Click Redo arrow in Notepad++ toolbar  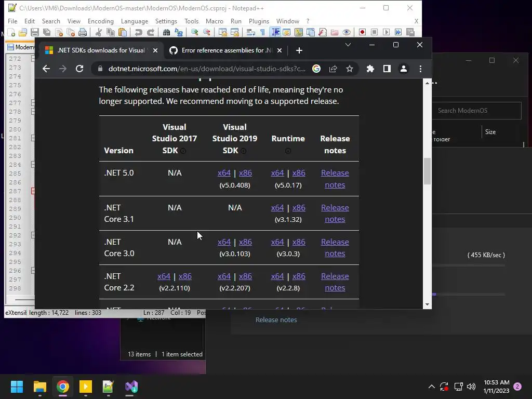click(150, 32)
